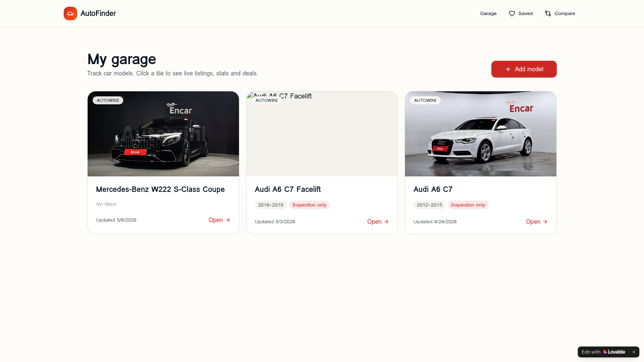Click Inspection only tag on Audi A6 C7 Facelift

click(x=309, y=205)
